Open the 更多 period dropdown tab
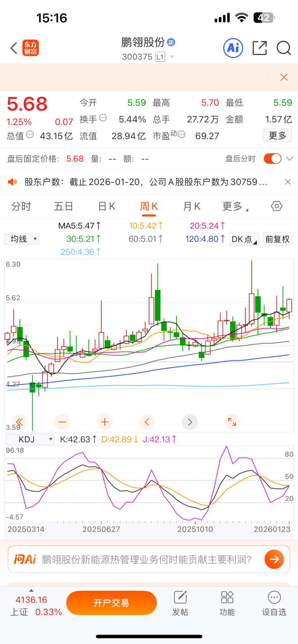The width and height of the screenshot is (298, 644). tap(235, 206)
